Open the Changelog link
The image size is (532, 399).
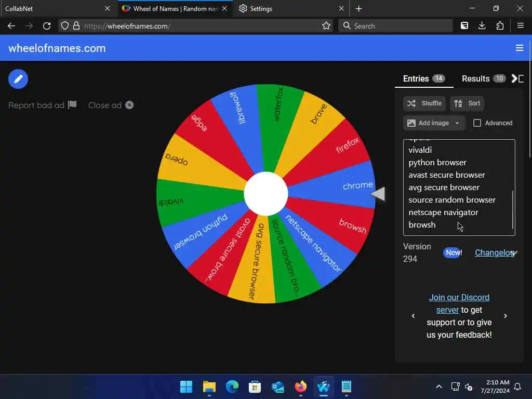[x=495, y=253]
